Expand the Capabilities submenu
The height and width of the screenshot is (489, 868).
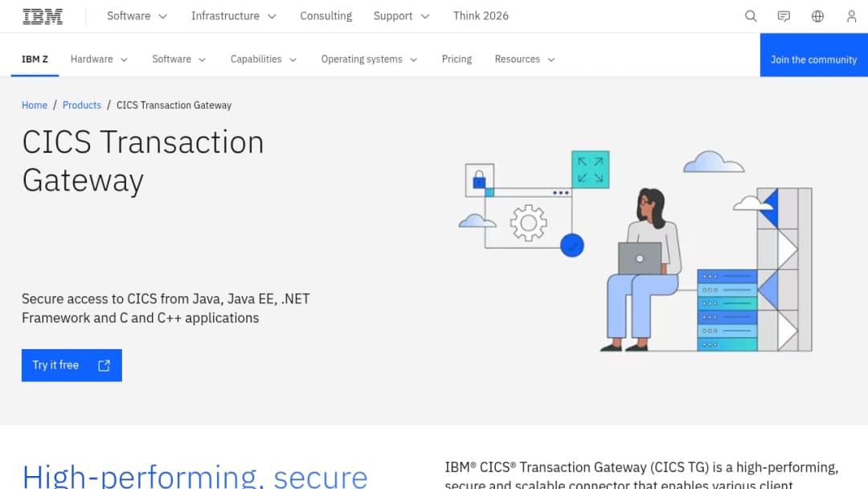[264, 60]
